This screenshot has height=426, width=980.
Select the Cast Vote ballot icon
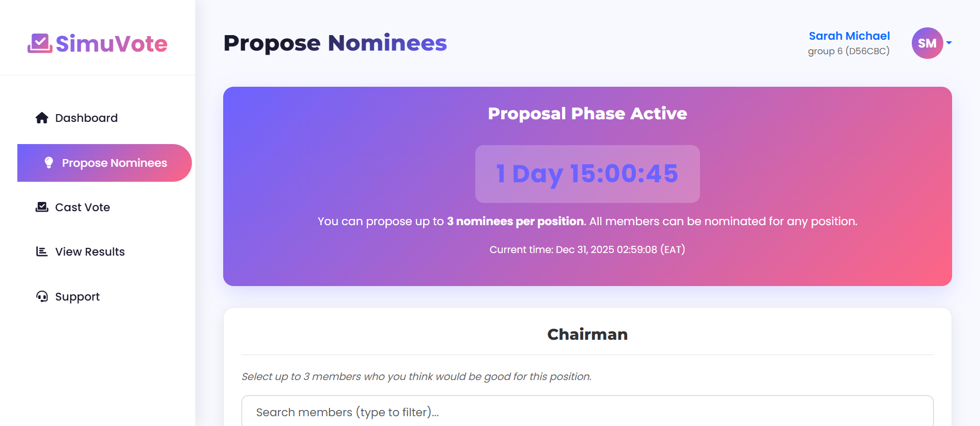42,207
